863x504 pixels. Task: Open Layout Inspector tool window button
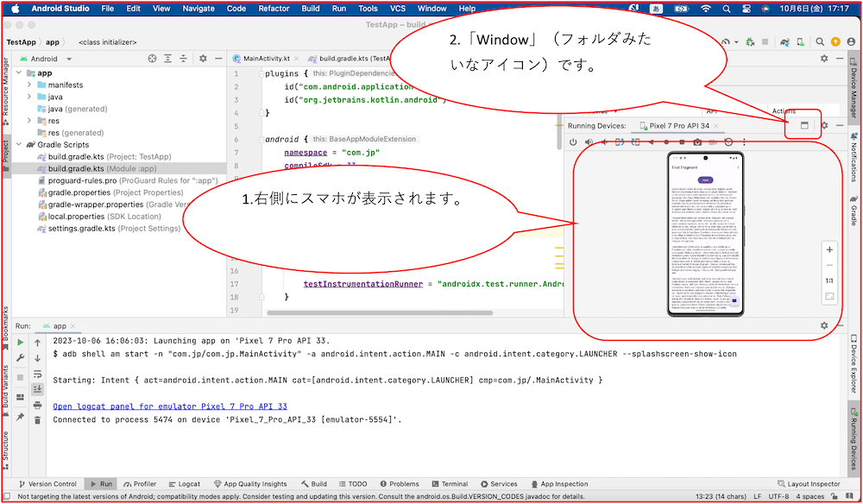(809, 484)
